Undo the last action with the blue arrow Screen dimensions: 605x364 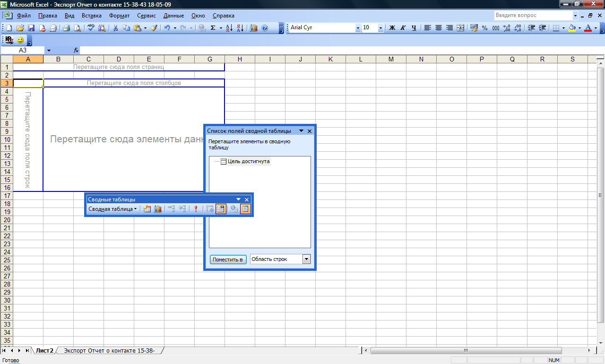(x=167, y=28)
